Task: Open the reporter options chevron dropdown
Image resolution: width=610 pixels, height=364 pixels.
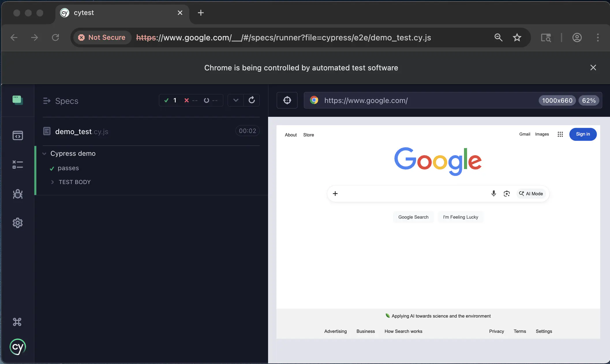Action: 236,100
